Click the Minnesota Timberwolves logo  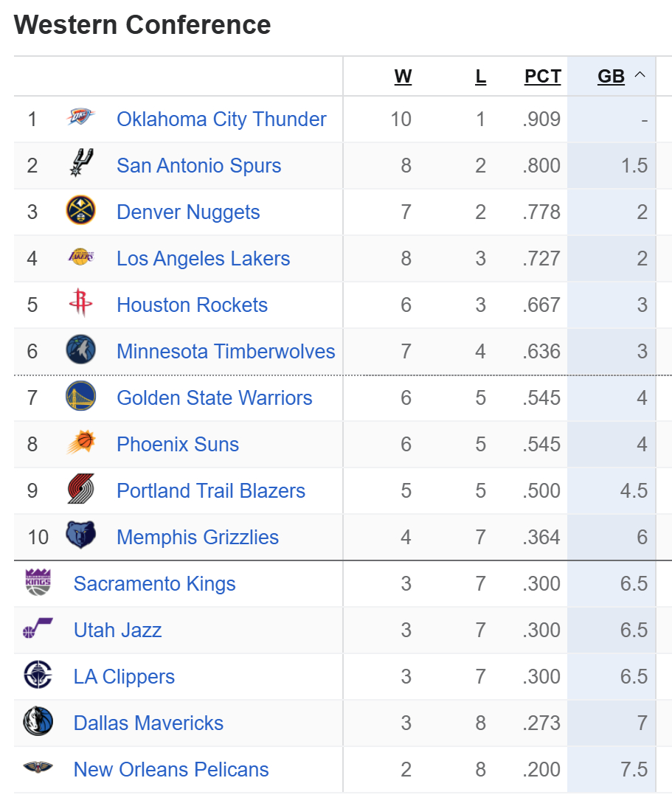pos(80,351)
